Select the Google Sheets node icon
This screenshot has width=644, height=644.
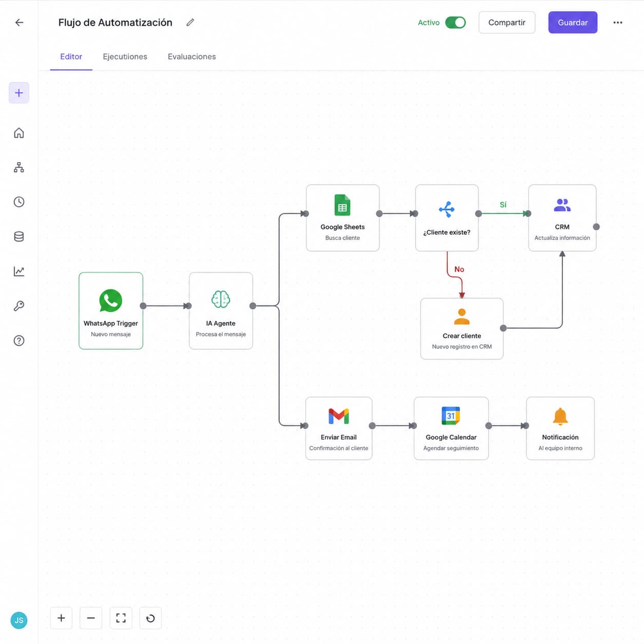pyautogui.click(x=343, y=205)
